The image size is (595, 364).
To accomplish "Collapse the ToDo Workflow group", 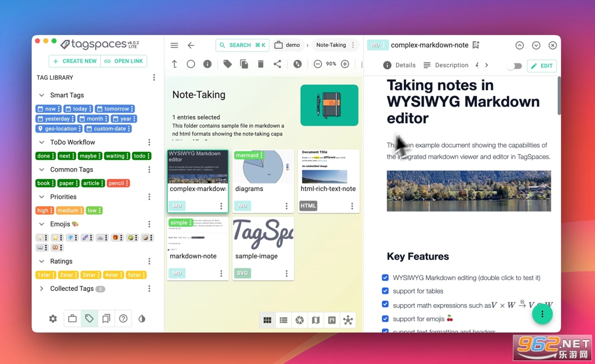I will pyautogui.click(x=42, y=142).
